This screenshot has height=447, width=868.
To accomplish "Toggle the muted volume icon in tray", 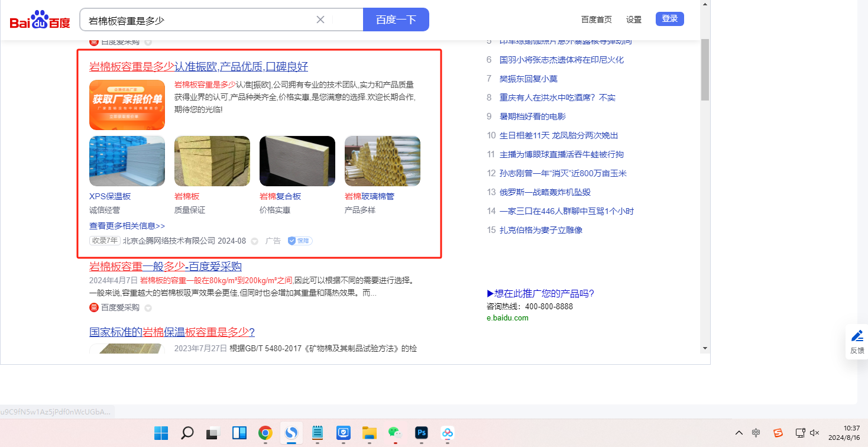I will tap(814, 433).
